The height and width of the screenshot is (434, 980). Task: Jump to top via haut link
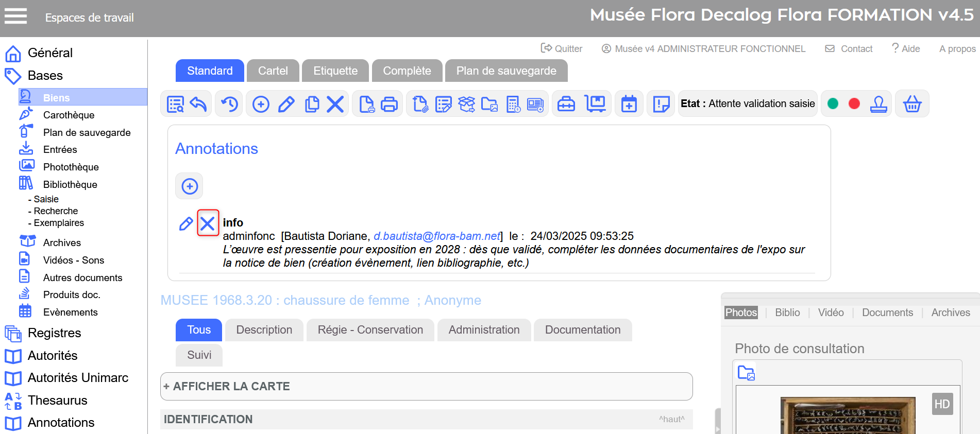pos(671,419)
